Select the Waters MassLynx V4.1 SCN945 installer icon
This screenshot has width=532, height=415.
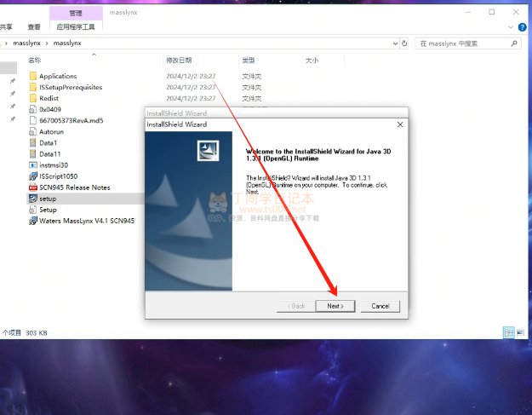33,221
